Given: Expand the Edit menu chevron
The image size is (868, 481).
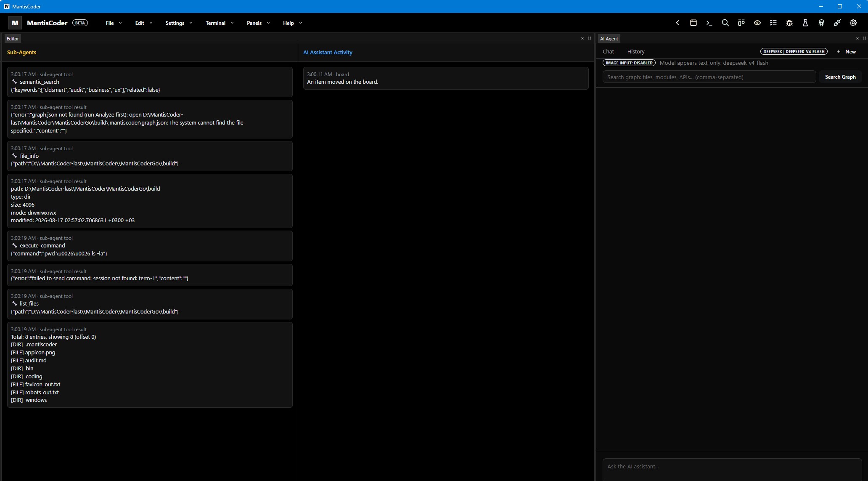Looking at the screenshot, I should tap(151, 23).
